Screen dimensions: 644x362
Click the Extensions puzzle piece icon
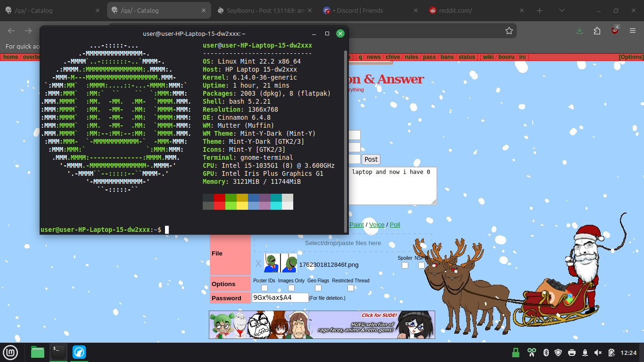[597, 31]
